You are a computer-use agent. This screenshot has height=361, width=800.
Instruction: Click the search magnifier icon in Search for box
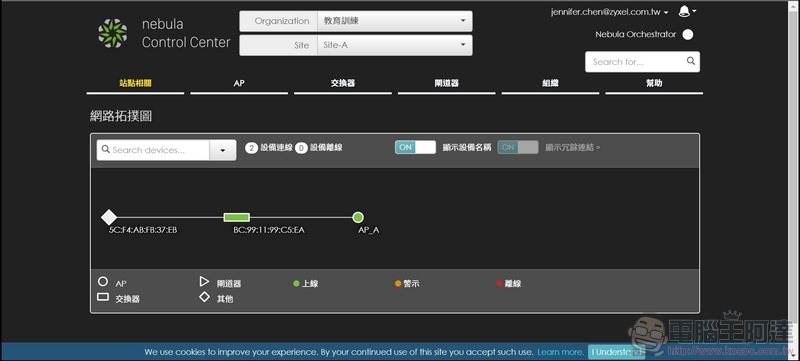tap(691, 61)
